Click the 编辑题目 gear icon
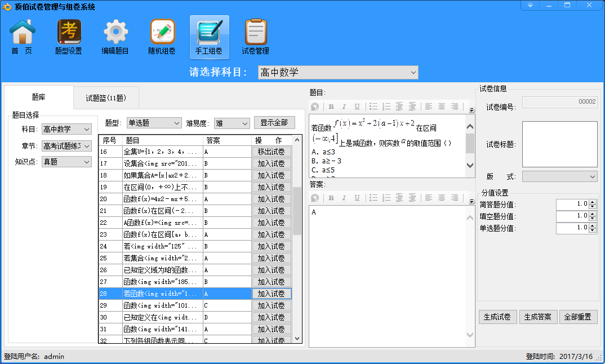This screenshot has width=605, height=364. coord(115,37)
